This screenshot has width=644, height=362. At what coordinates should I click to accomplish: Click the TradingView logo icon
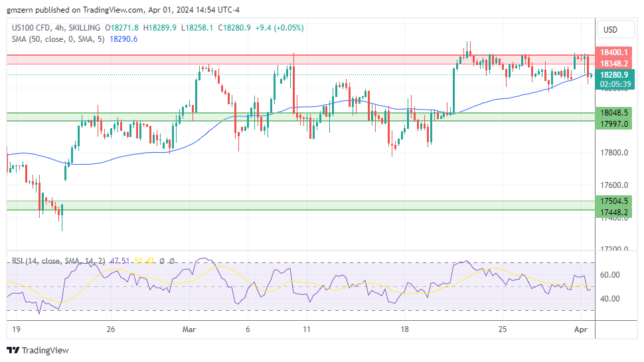pos(13,350)
